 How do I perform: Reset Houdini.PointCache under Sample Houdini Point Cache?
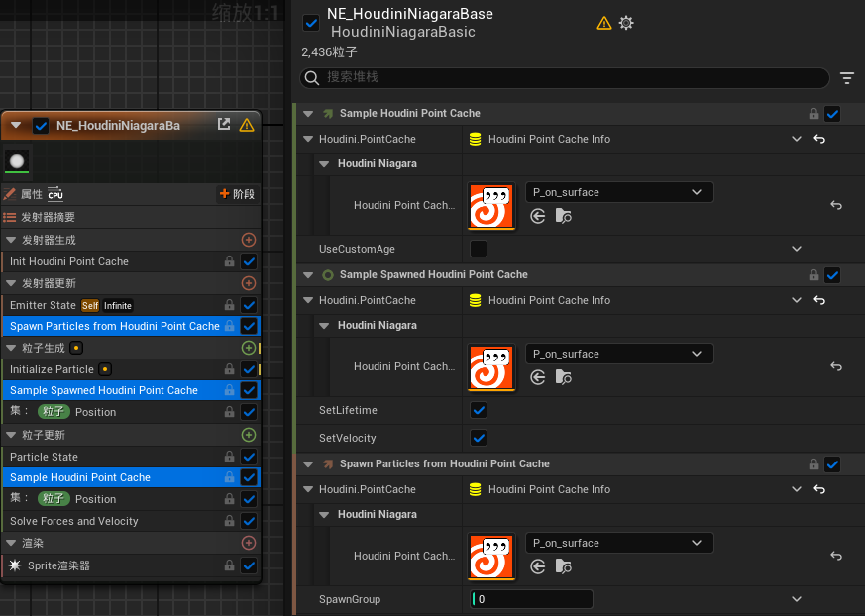(819, 139)
